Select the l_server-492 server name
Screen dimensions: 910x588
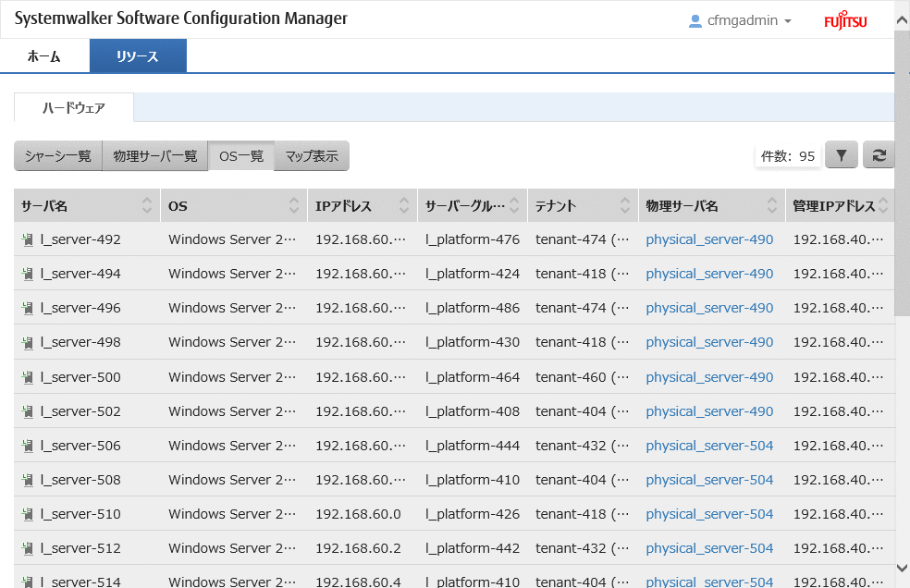point(80,239)
